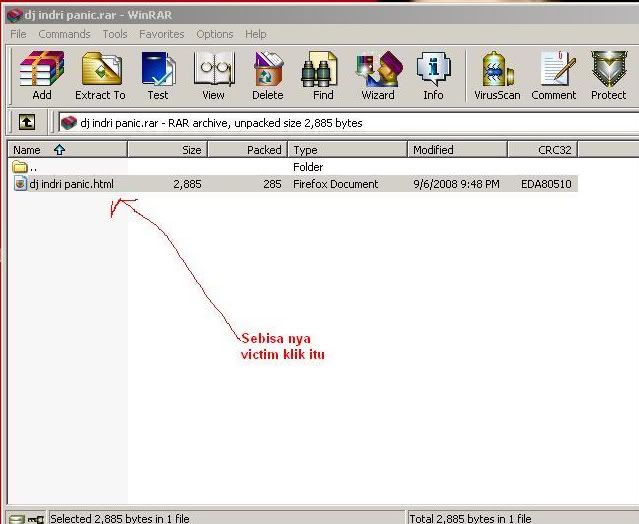Viewport: 639px width, 524px height.
Task: Sort by the Modified column header
Action: (x=458, y=150)
